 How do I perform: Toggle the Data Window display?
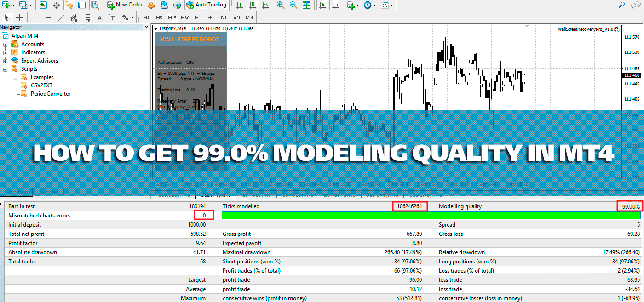coord(56,5)
